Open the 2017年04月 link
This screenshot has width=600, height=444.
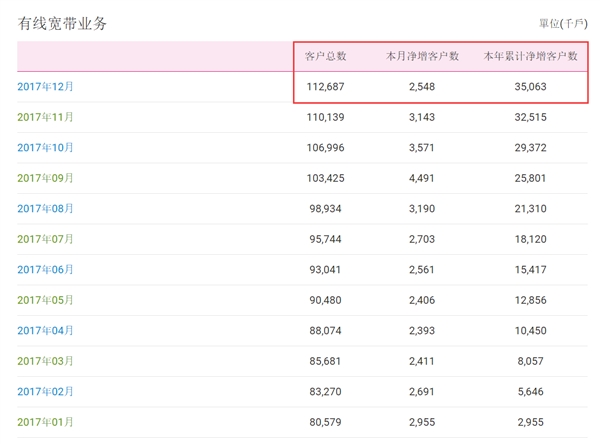point(45,331)
